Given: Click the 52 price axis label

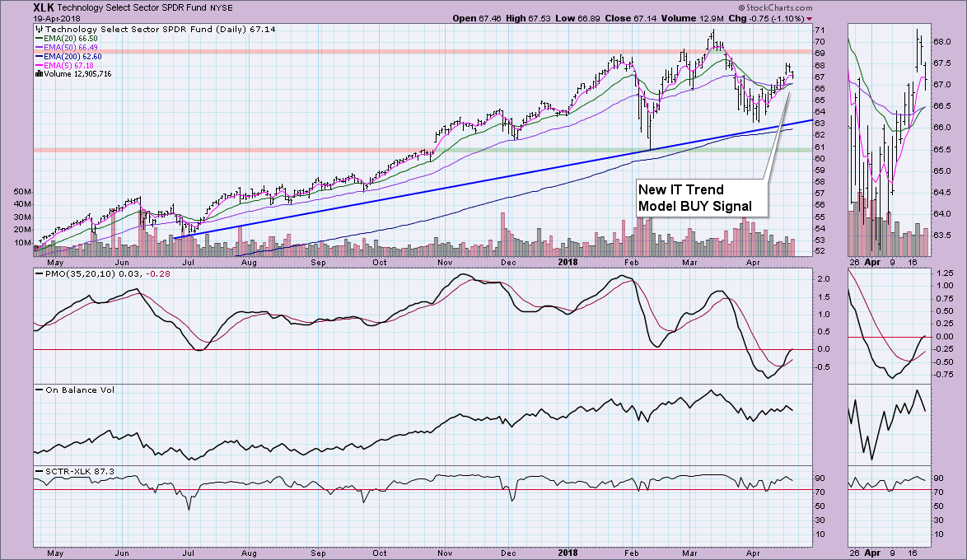Looking at the screenshot, I should coord(820,252).
